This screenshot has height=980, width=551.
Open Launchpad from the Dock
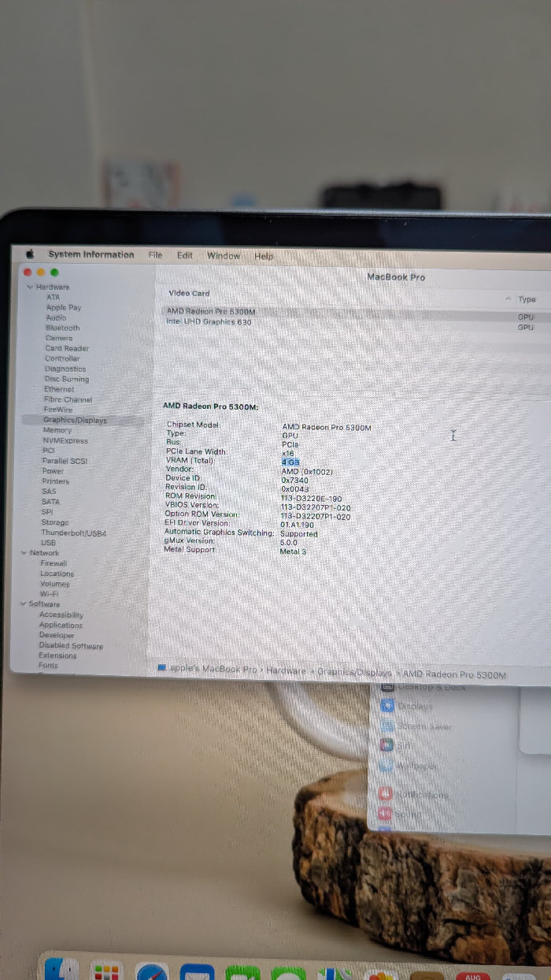(106, 972)
